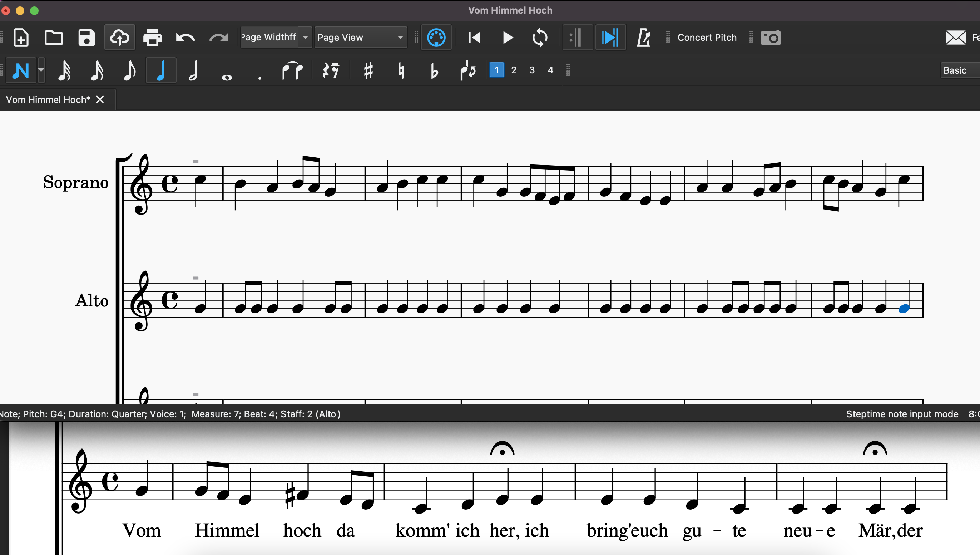Select voice 4
The height and width of the screenshot is (555, 980).
pyautogui.click(x=550, y=70)
